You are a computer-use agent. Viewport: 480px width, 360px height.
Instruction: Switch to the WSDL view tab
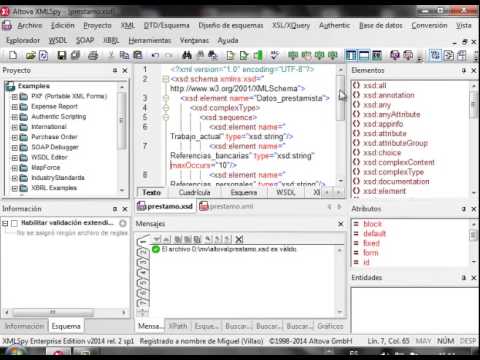[x=286, y=192]
